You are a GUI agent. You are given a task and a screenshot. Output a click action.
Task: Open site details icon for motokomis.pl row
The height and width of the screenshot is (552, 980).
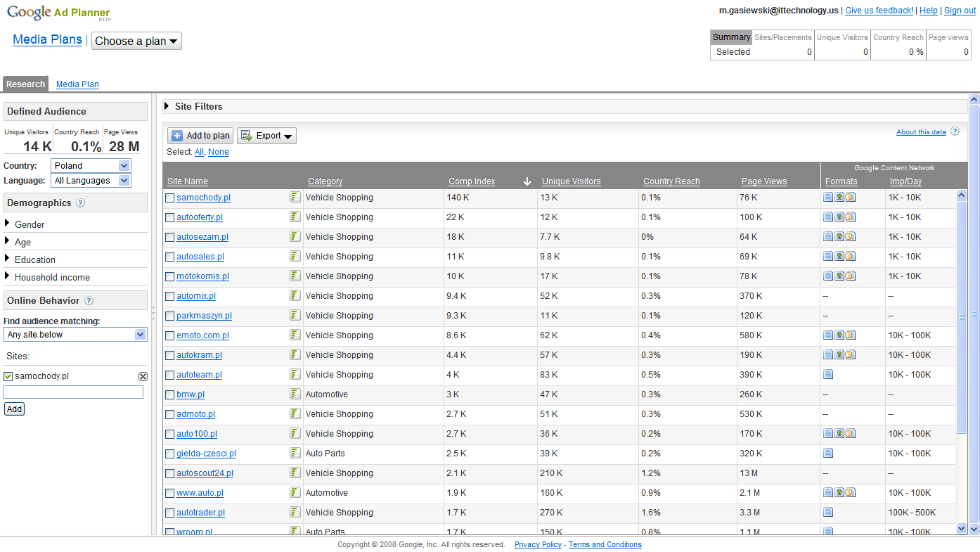pos(295,276)
